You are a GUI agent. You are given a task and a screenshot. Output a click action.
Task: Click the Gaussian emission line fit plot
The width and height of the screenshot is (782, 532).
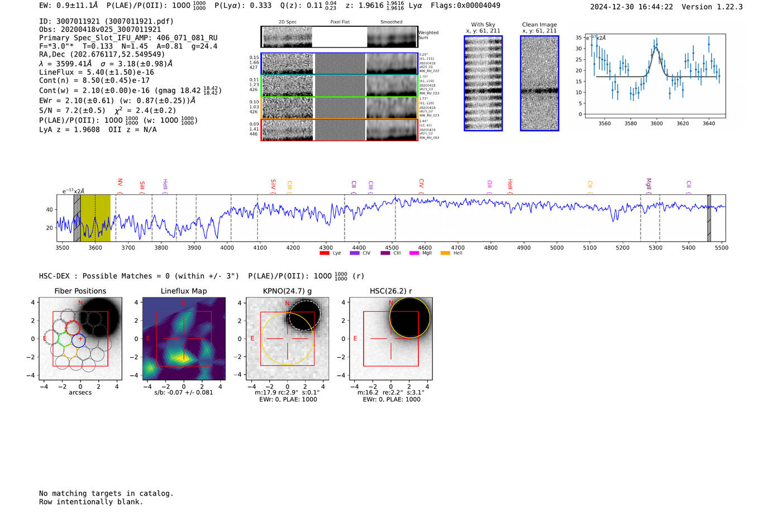(x=655, y=76)
